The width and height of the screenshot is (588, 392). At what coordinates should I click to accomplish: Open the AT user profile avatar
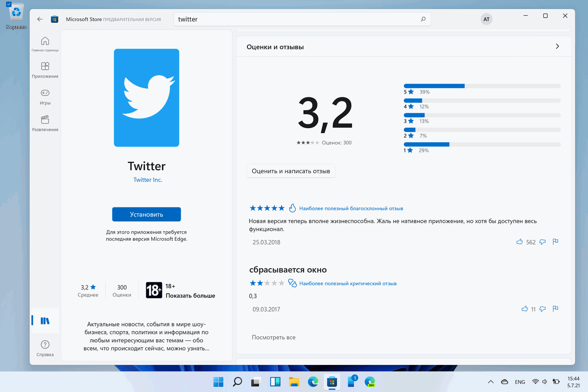click(486, 19)
